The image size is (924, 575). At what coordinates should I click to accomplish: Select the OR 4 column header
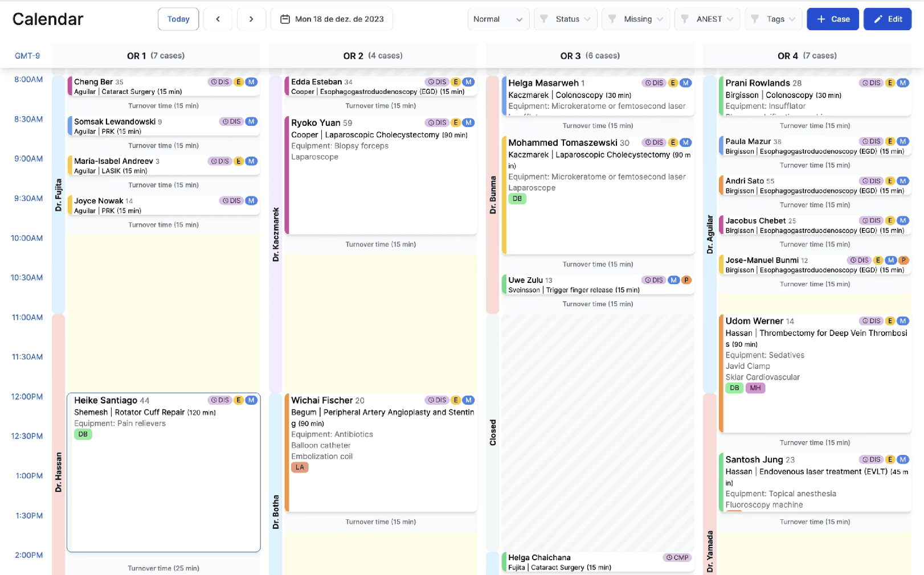(x=807, y=56)
